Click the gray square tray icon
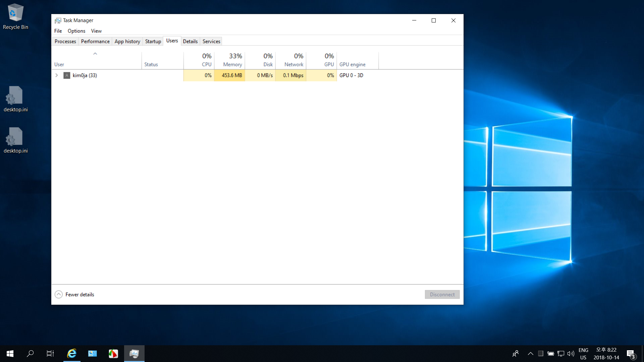The width and height of the screenshot is (644, 362). tap(541, 354)
